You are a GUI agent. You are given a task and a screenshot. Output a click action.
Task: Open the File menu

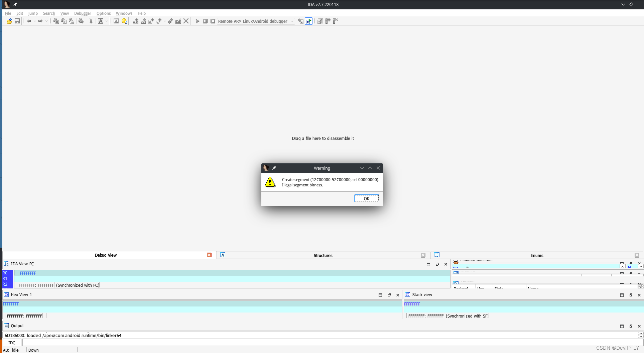(x=8, y=13)
